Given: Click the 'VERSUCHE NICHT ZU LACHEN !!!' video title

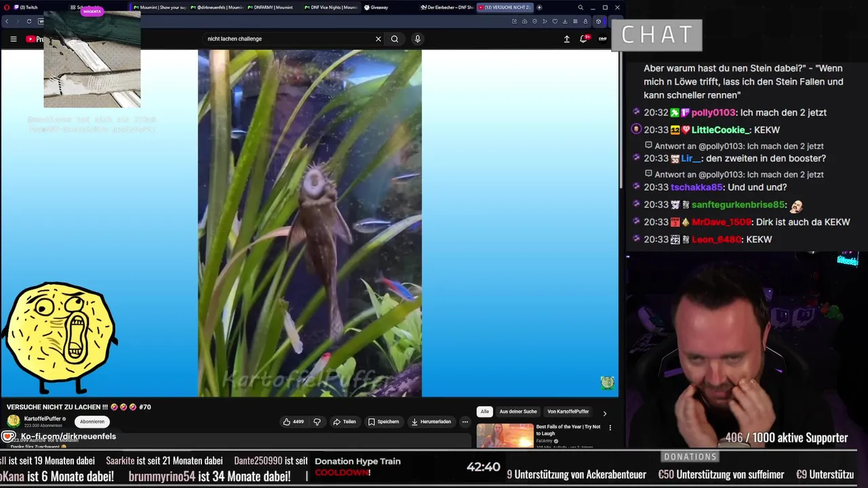Looking at the screenshot, I should click(79, 407).
